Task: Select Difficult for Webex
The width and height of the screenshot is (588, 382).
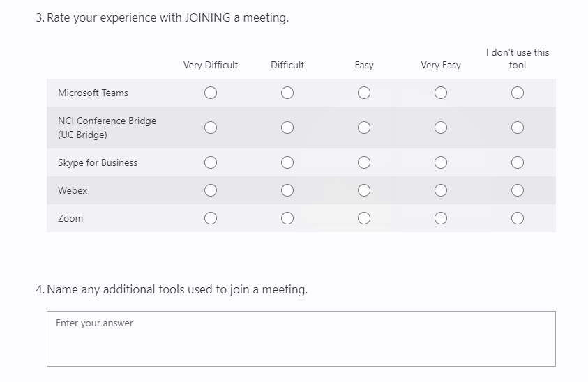Action: tap(287, 190)
